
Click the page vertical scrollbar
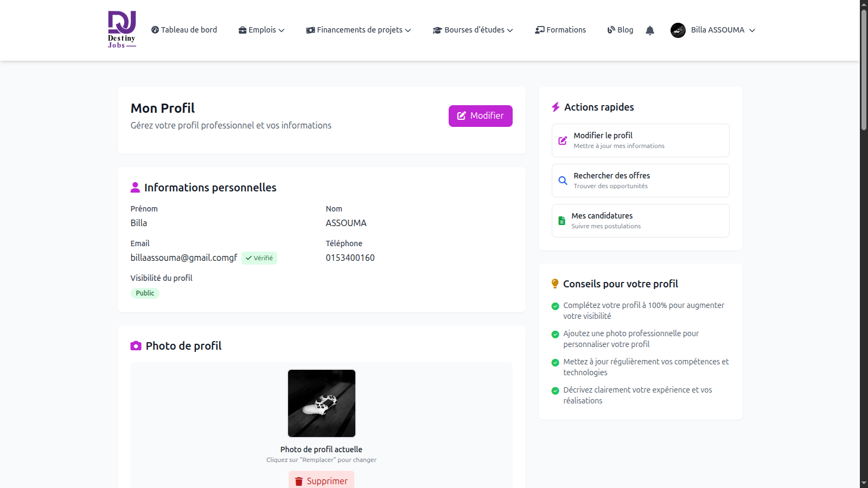[864, 70]
